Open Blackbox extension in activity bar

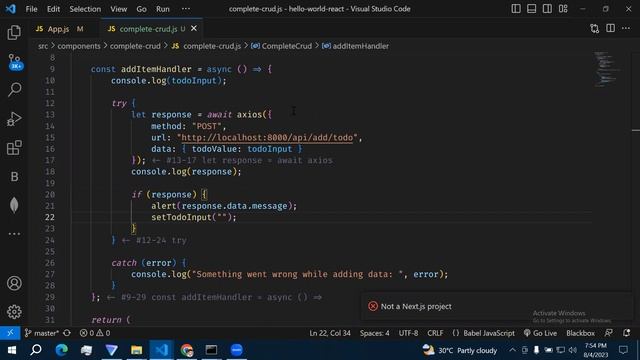click(x=14, y=176)
